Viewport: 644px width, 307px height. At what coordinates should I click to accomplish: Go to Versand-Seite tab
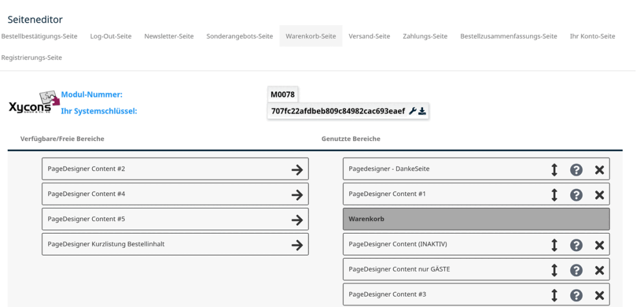click(x=369, y=36)
